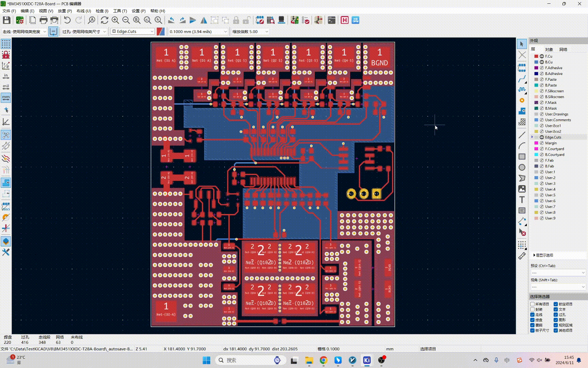Choose the draw rectangle tool
The image size is (588, 368).
(x=522, y=156)
